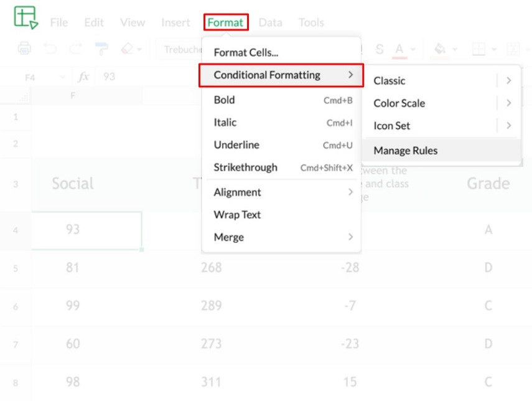This screenshot has height=401, width=532.
Task: Open the font name dropdown
Action: [180, 49]
